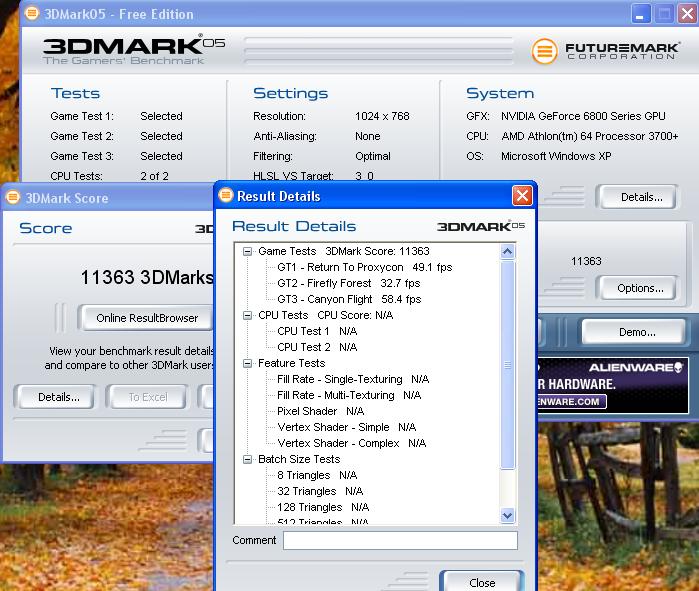
Task: Click the Anti-Aliasing 'None' value
Action: click(367, 136)
